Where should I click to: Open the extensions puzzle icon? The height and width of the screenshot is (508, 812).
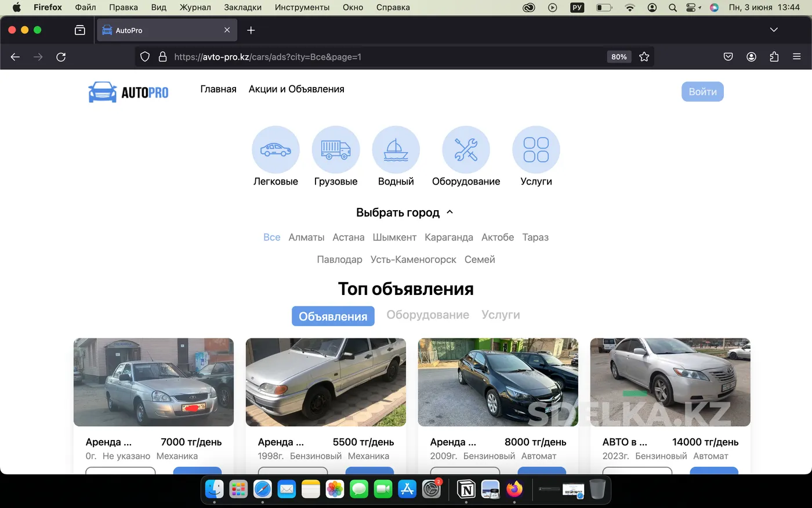click(x=774, y=57)
